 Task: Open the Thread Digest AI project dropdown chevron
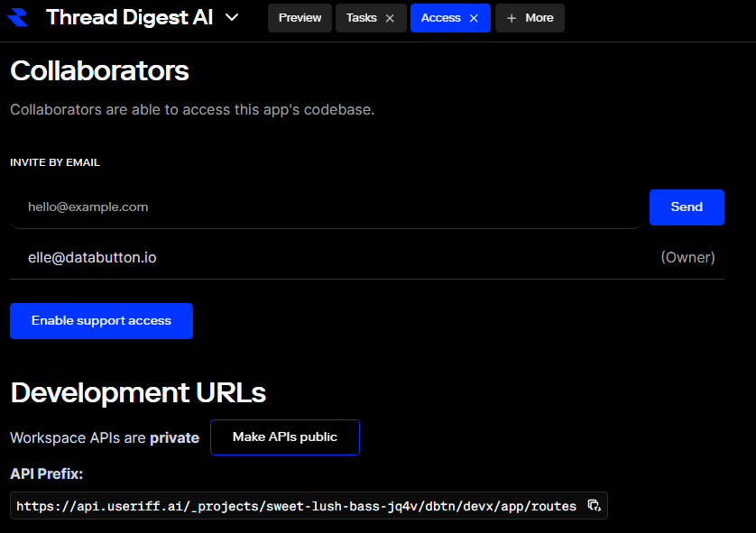coord(232,18)
